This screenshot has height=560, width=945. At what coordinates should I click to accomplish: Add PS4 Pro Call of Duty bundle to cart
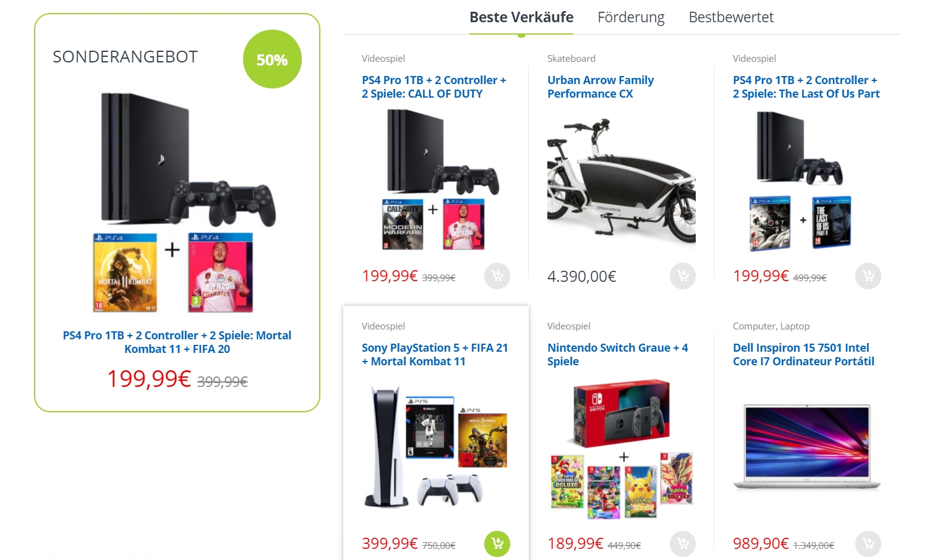pos(497,276)
